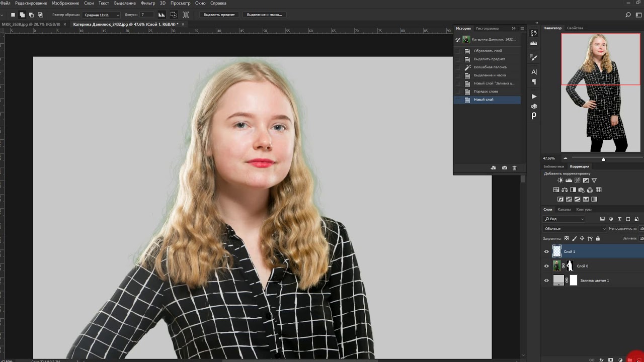644x362 pixels.
Task: Delete current history state trash icon
Action: pos(514,168)
